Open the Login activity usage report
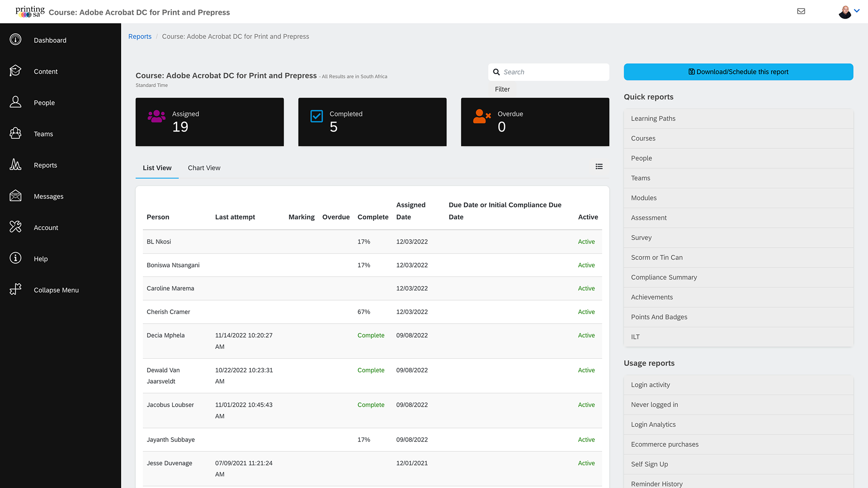Image resolution: width=868 pixels, height=488 pixels. (738, 385)
